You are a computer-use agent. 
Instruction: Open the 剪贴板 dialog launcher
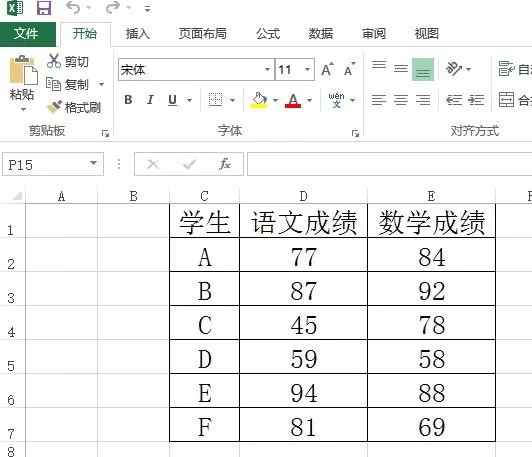(105, 134)
